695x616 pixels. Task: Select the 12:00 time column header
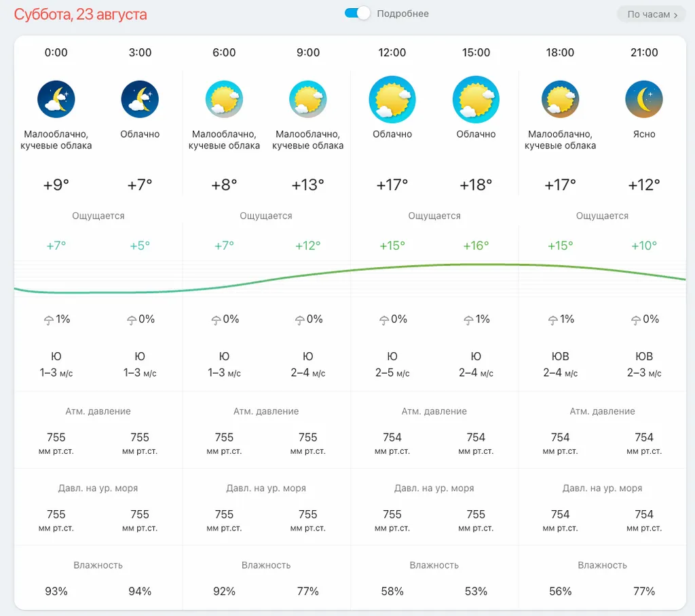click(x=392, y=53)
